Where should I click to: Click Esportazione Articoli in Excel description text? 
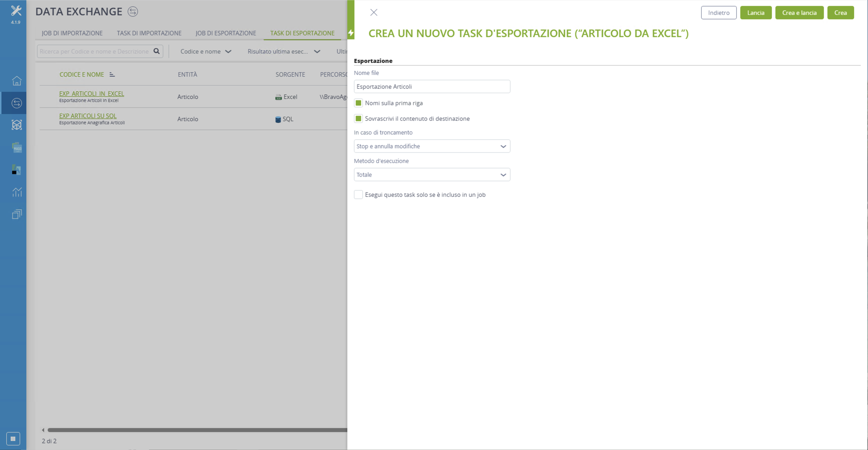tap(89, 100)
